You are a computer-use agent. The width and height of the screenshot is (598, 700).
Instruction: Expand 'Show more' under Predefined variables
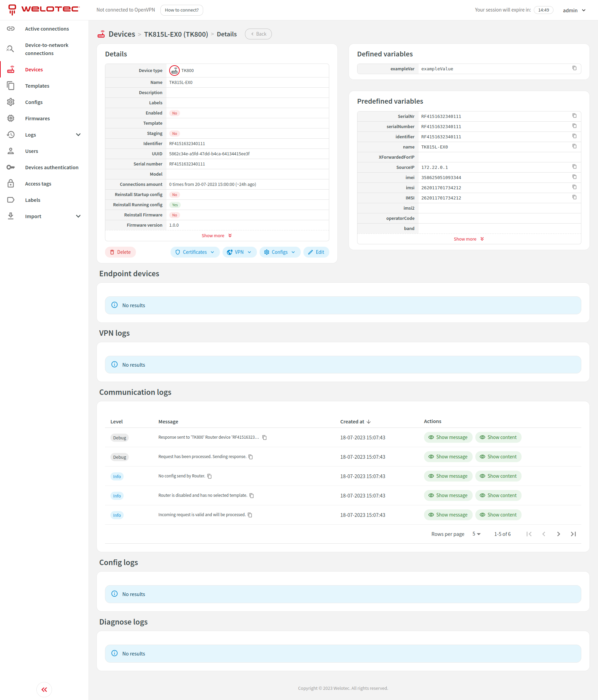(x=469, y=239)
